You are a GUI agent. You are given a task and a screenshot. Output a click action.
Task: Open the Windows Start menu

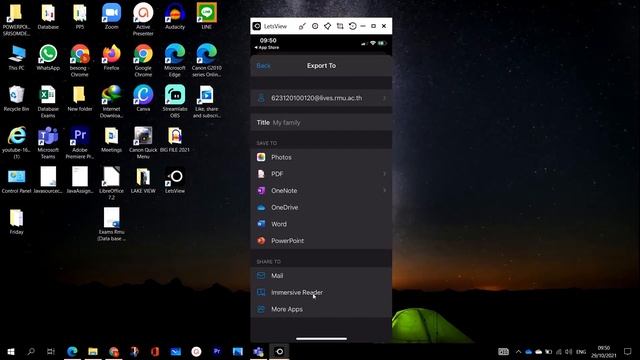11,351
